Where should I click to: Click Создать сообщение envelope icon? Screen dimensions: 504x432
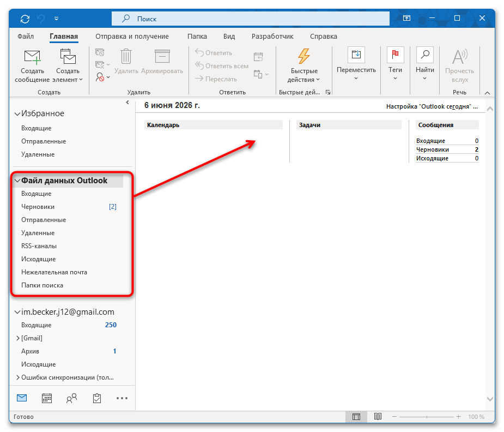pyautogui.click(x=32, y=57)
